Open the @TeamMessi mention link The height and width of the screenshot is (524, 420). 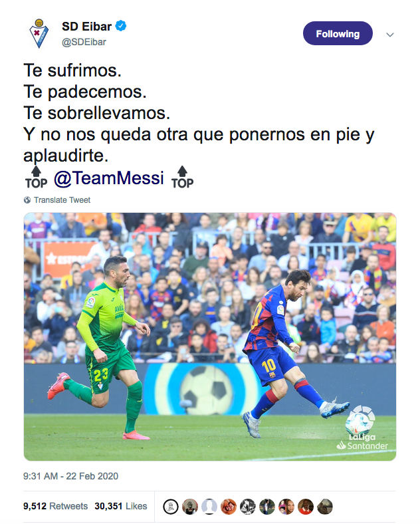[109, 178]
